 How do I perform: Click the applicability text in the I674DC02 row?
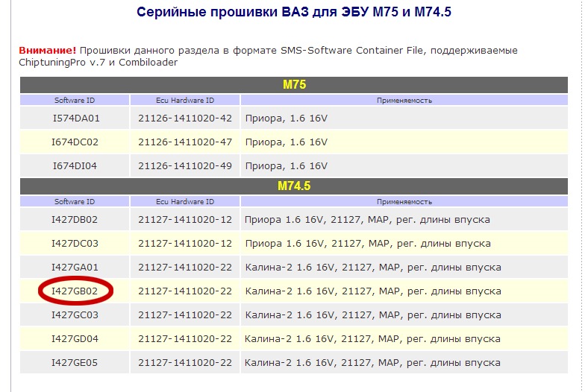286,142
